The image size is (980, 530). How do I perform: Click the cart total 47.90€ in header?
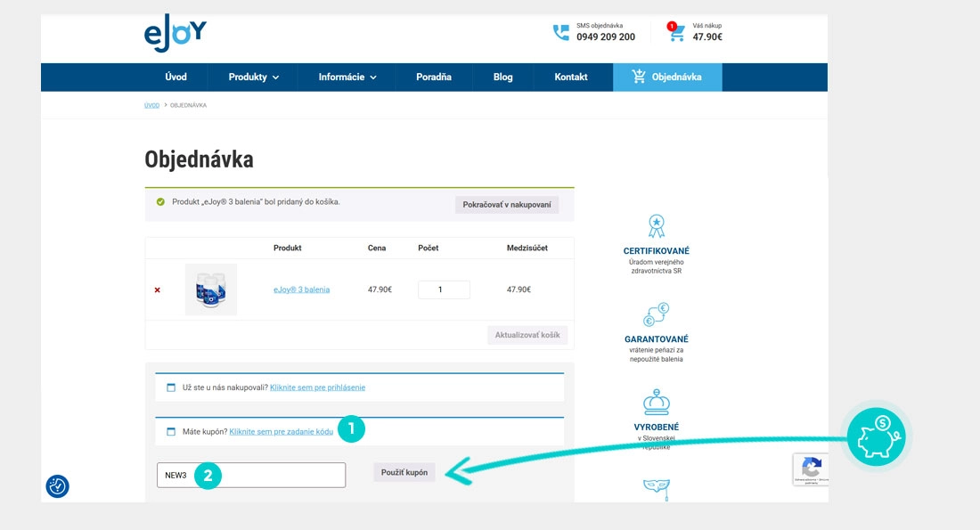click(707, 37)
